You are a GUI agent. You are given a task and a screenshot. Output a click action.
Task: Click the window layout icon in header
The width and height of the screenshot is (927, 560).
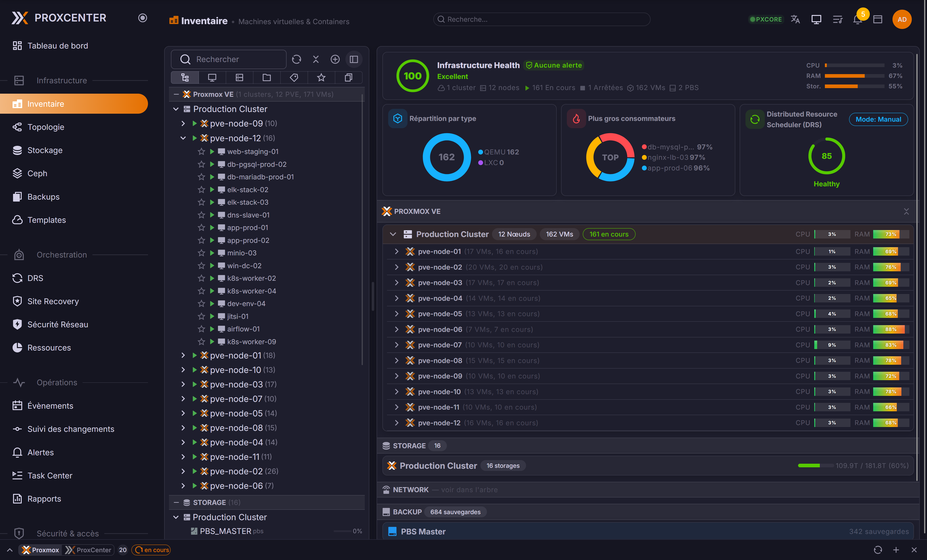(878, 19)
